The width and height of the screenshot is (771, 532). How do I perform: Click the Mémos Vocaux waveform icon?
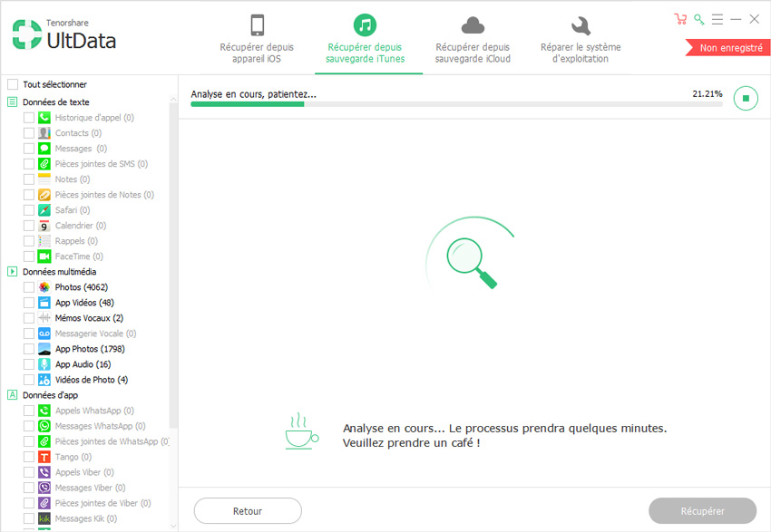click(44, 318)
